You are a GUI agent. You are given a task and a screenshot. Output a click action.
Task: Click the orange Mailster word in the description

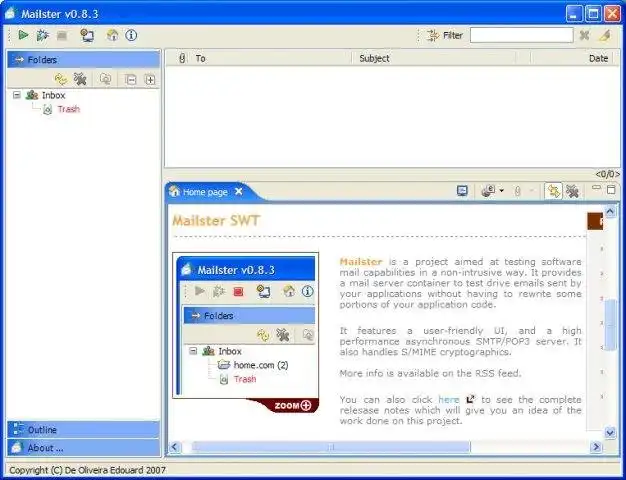point(361,262)
